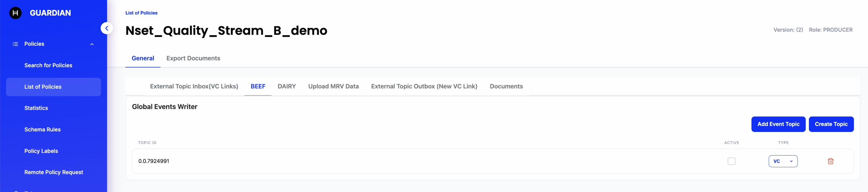Viewport: 868px width, 192px height.
Task: Open External Topic Outbox (New VC Link) tab
Action: 424,86
